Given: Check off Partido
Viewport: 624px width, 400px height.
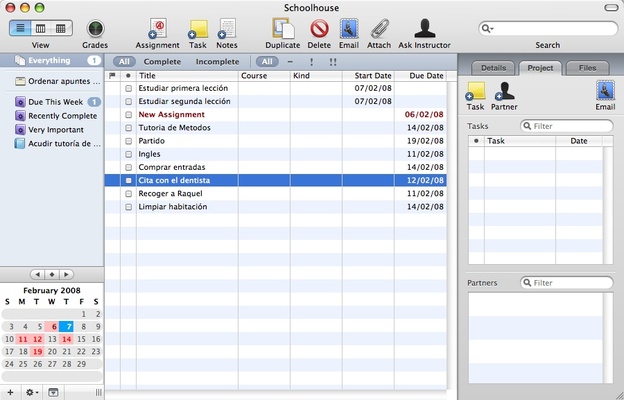Looking at the screenshot, I should (129, 141).
